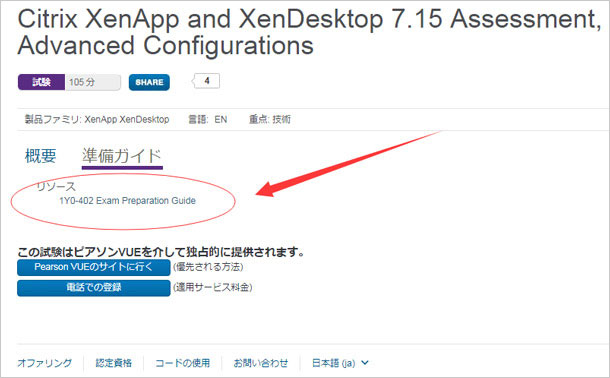Click the この試験はピアソンVUE notice text
610x378 pixels.
click(x=161, y=252)
